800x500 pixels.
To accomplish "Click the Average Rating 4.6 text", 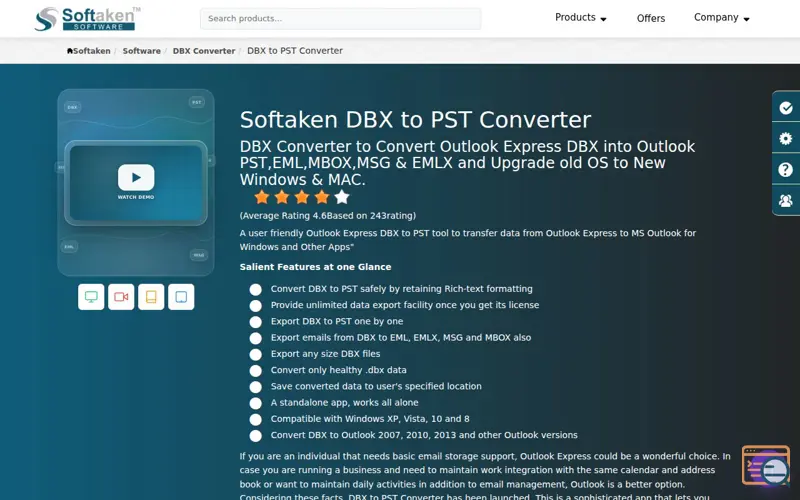I will tap(328, 216).
